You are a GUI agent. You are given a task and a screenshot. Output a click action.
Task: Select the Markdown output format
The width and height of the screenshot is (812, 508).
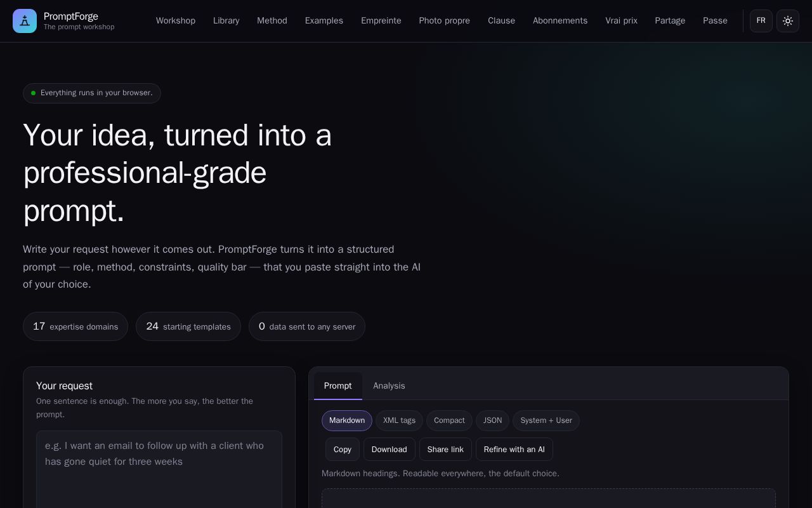point(347,420)
